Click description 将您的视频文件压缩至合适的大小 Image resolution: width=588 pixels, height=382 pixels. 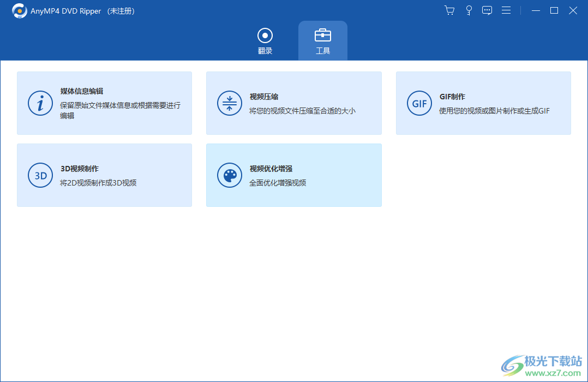302,111
